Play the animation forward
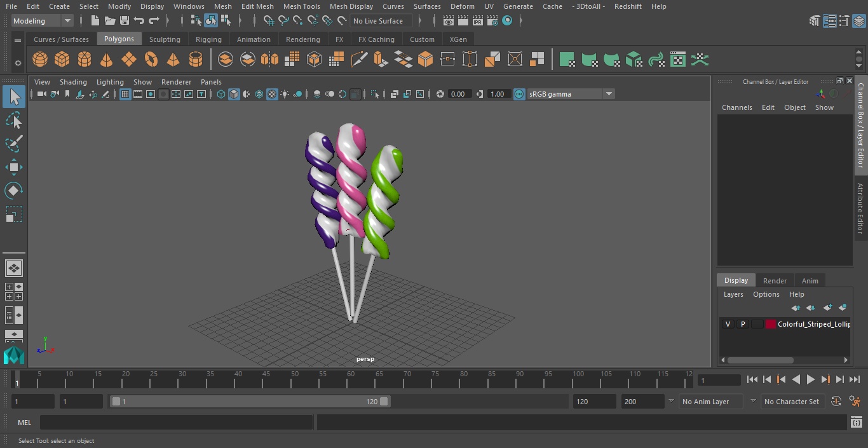 pos(810,379)
